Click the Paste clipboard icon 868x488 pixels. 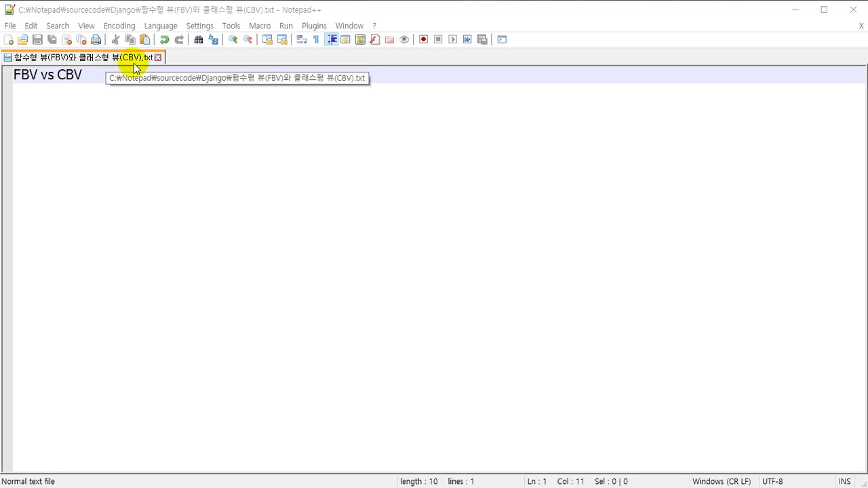tap(144, 39)
